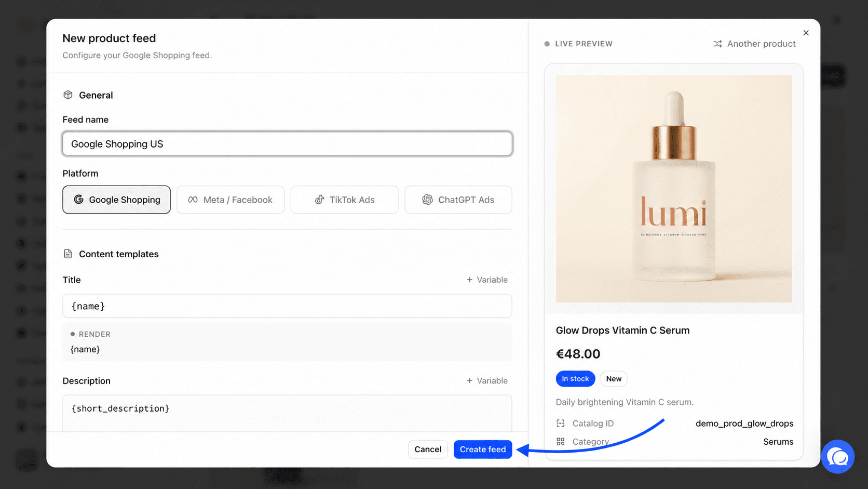Close the New product feed dialog
The width and height of the screenshot is (868, 489).
click(806, 33)
